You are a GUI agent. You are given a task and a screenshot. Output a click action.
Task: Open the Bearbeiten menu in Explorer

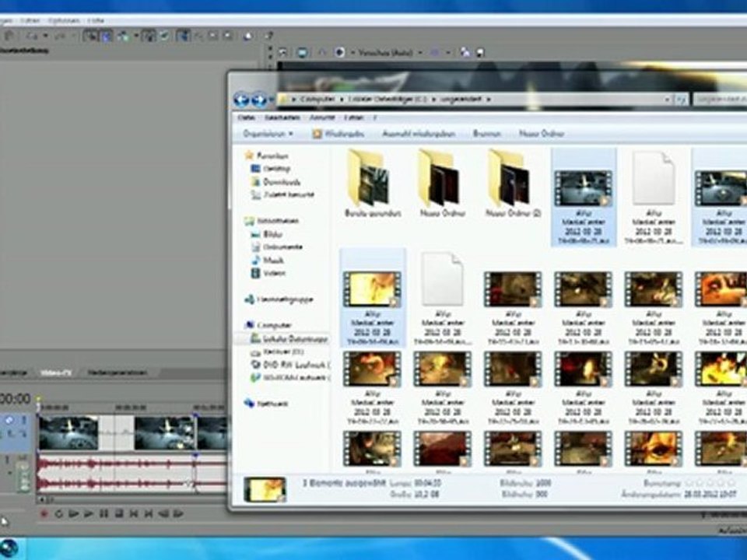(282, 117)
